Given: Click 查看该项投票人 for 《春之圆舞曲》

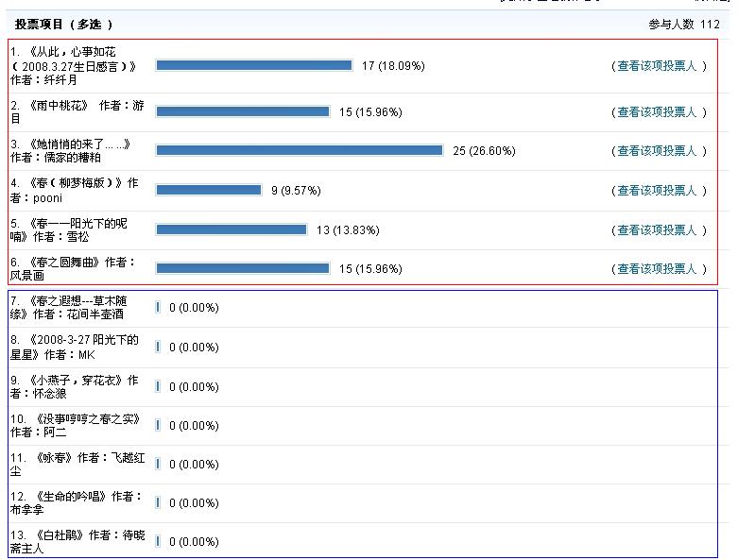Looking at the screenshot, I should click(656, 269).
